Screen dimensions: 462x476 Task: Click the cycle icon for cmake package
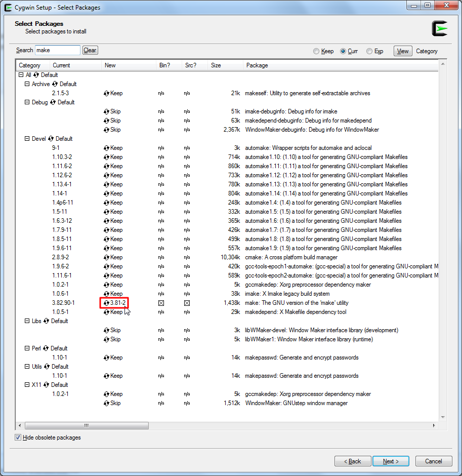[x=106, y=257]
